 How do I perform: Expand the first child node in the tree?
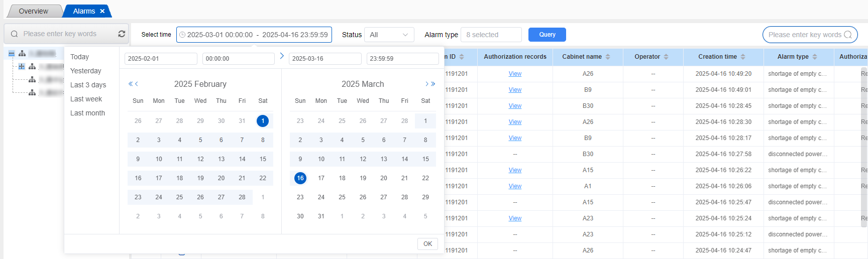point(22,66)
